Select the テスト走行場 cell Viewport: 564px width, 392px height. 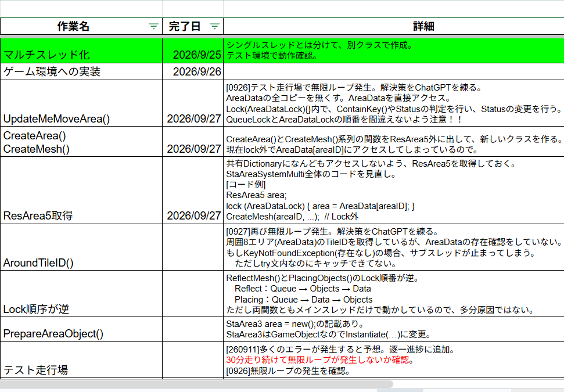click(x=81, y=360)
